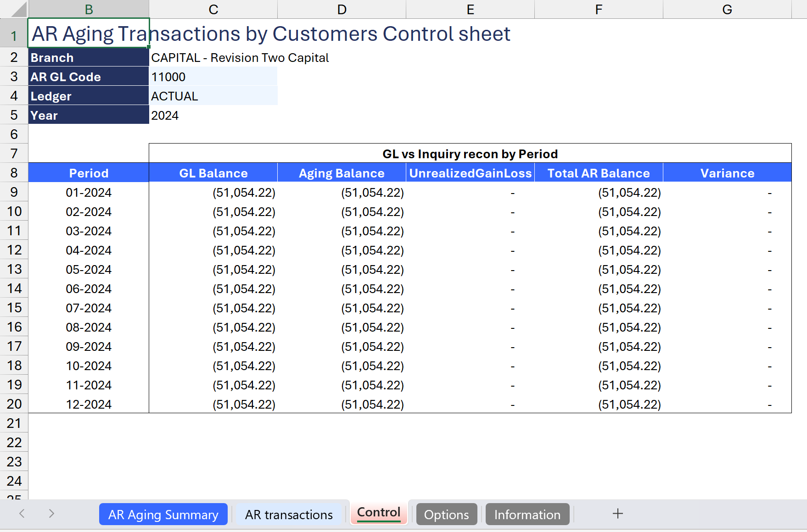Click the Variance column heading cell
Viewport: 807px width, 532px height.
[727, 173]
